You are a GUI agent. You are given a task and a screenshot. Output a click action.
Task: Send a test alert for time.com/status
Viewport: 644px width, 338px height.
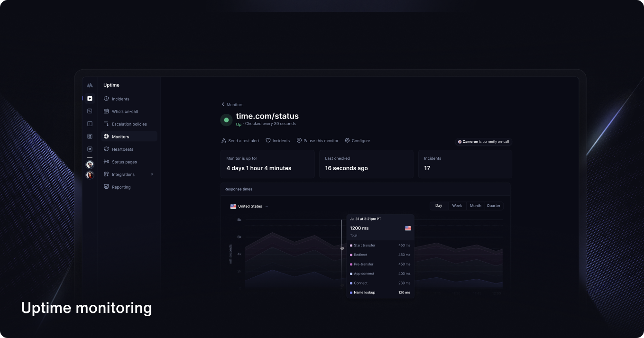pyautogui.click(x=240, y=140)
